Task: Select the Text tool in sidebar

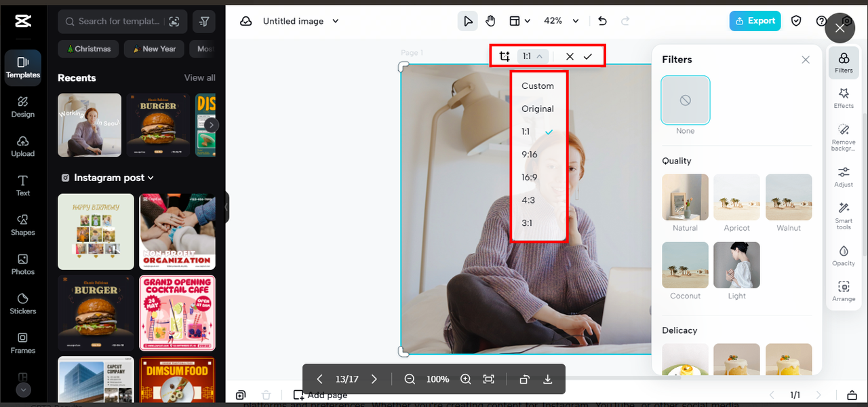Action: [x=22, y=186]
